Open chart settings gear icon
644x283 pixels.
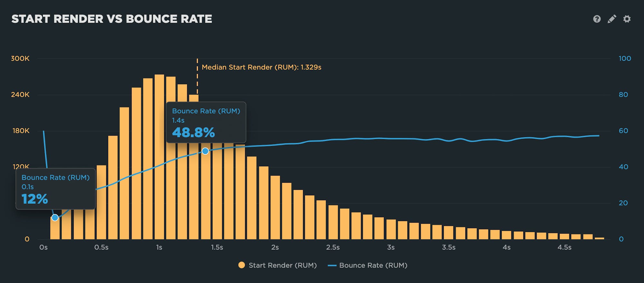tap(627, 19)
